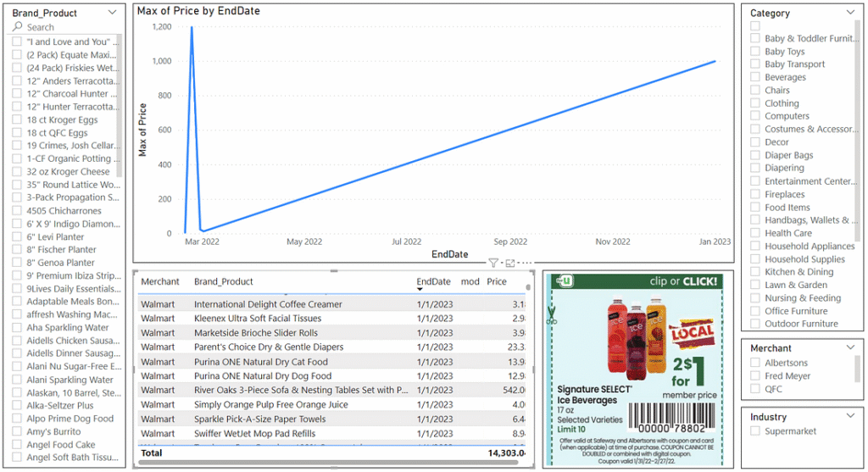
Task: Click the EndDate axis title under the chart
Action: [449, 254]
